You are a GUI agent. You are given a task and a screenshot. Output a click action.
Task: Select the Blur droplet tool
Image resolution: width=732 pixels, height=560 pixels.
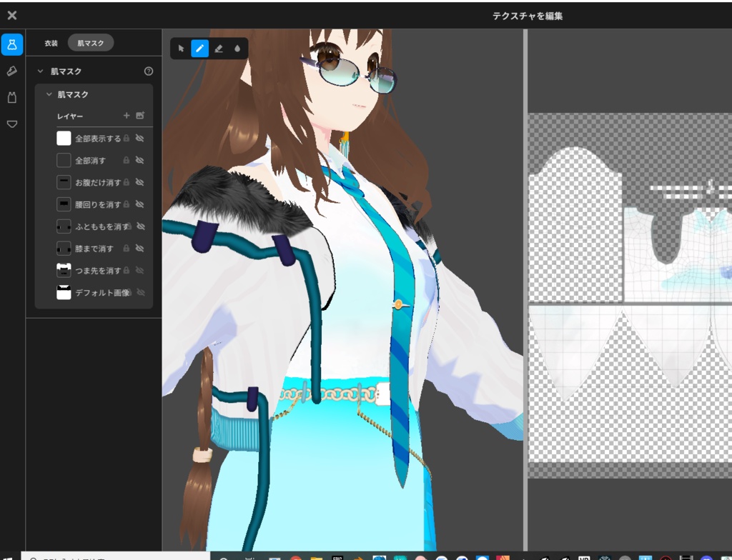click(x=237, y=49)
